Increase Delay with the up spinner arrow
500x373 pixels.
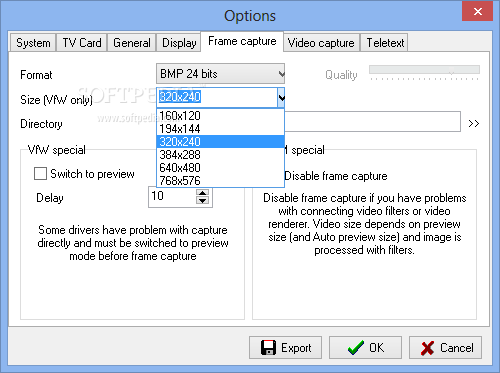point(202,193)
